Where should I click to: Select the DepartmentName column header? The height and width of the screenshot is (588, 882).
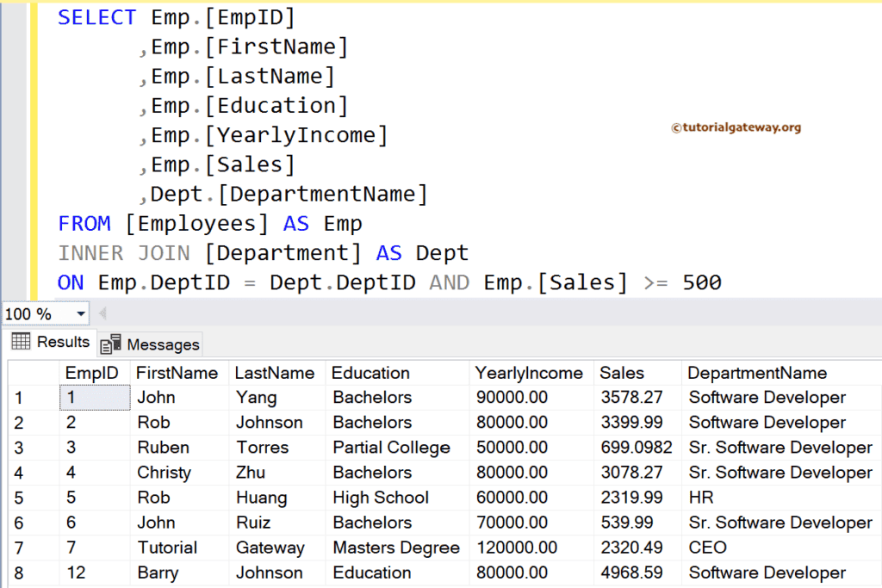click(x=757, y=372)
